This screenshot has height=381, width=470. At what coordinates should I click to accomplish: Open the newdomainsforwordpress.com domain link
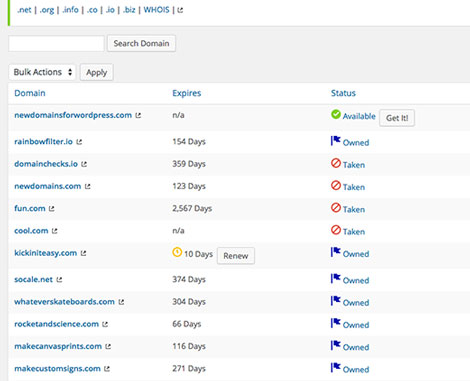(73, 115)
